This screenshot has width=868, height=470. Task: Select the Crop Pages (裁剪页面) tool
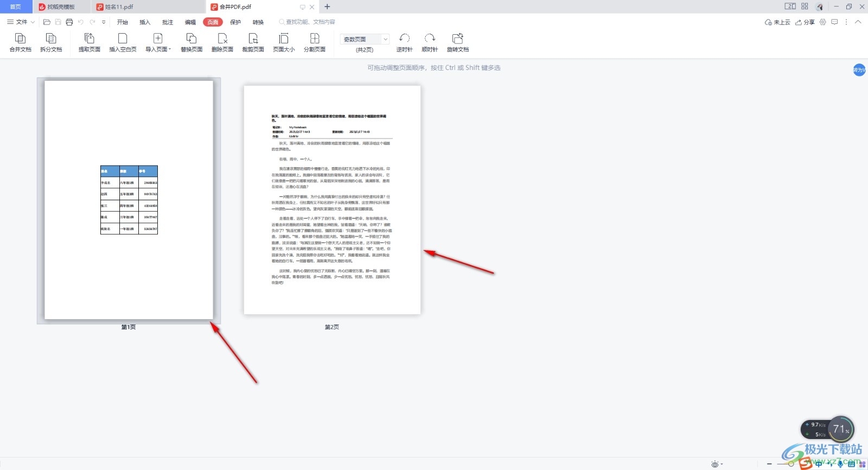(253, 42)
